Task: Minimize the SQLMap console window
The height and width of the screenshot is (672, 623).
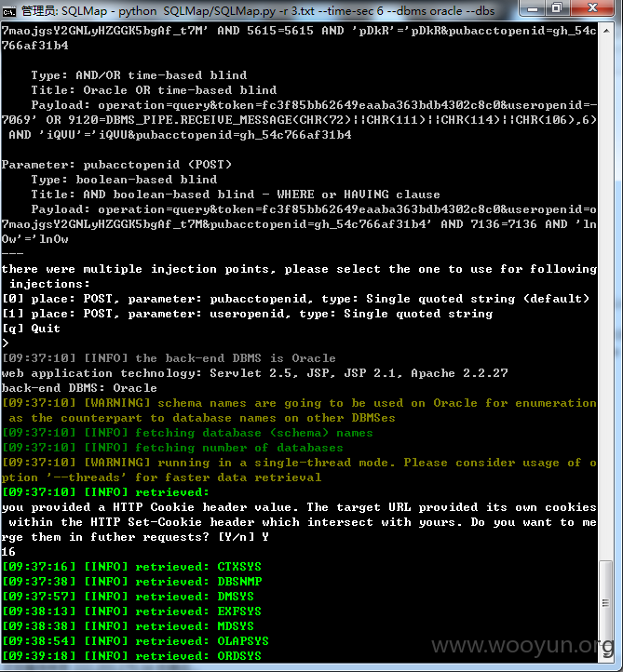Action: point(533,8)
